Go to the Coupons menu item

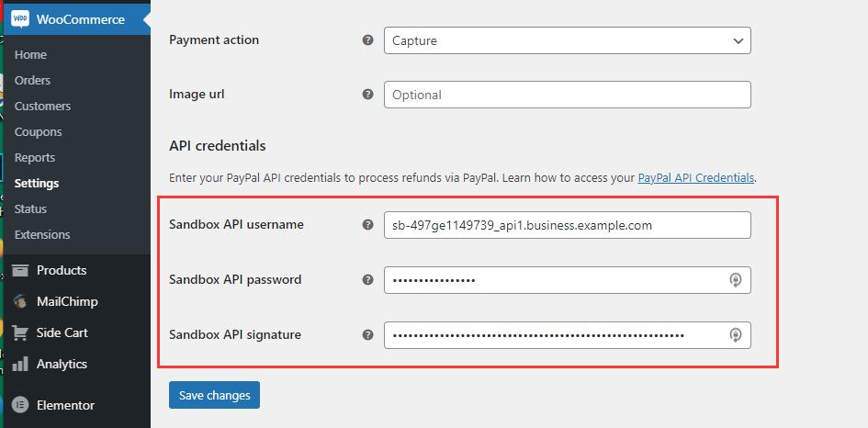[38, 131]
